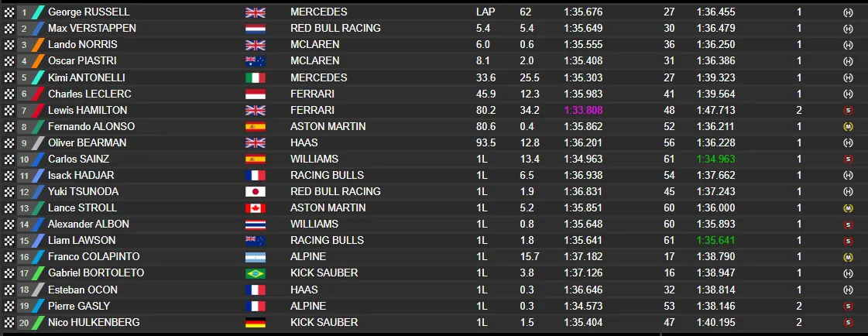Click Oscar Piastri's orange McLaren colour stripe
868x336 pixels.
(x=37, y=61)
